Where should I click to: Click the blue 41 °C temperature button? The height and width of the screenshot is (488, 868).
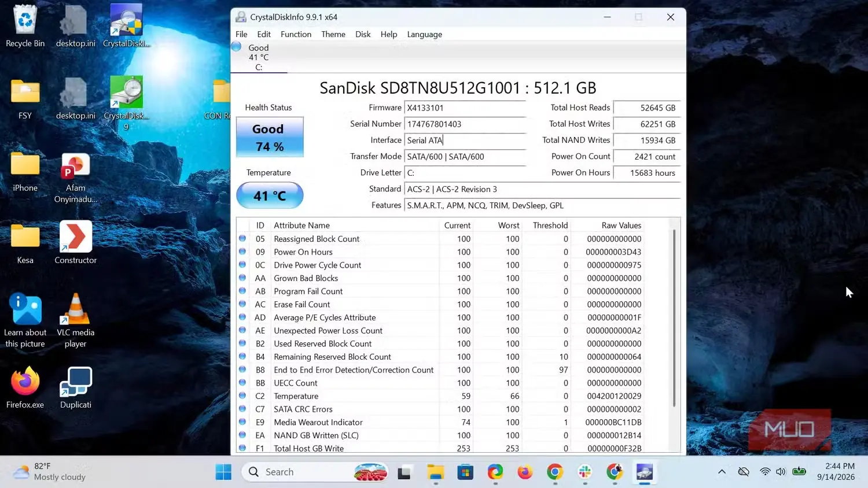point(270,195)
